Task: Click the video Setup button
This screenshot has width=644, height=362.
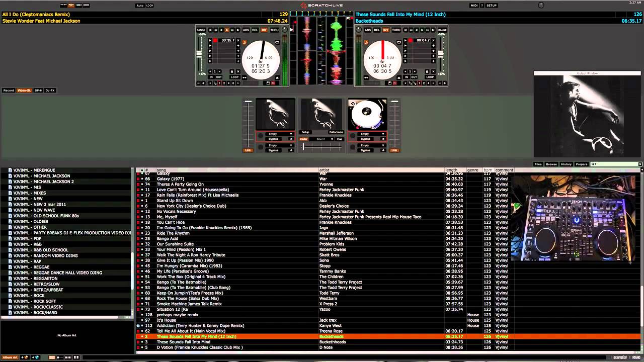Action: coord(305,132)
